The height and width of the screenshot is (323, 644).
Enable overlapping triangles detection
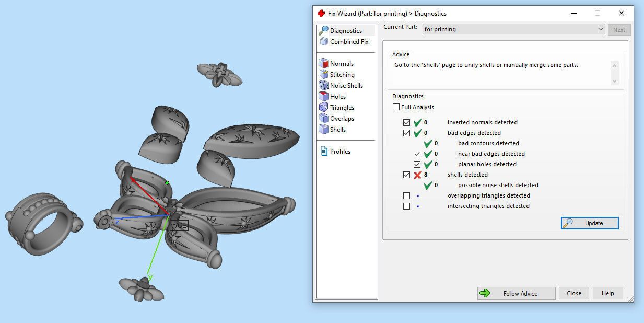click(x=407, y=195)
